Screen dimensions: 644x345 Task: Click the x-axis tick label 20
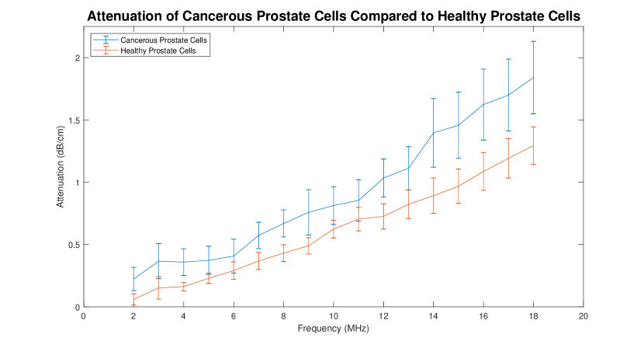(x=583, y=316)
